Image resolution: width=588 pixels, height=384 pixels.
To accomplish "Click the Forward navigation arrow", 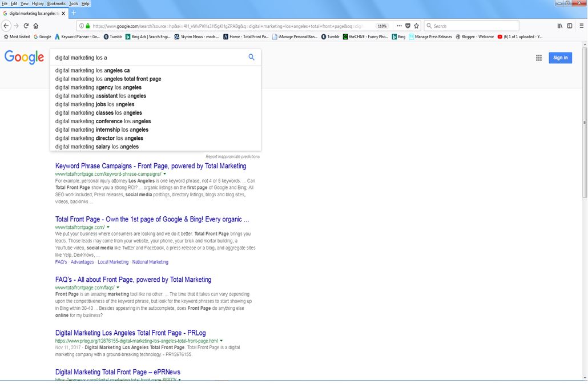I will 16,26.
